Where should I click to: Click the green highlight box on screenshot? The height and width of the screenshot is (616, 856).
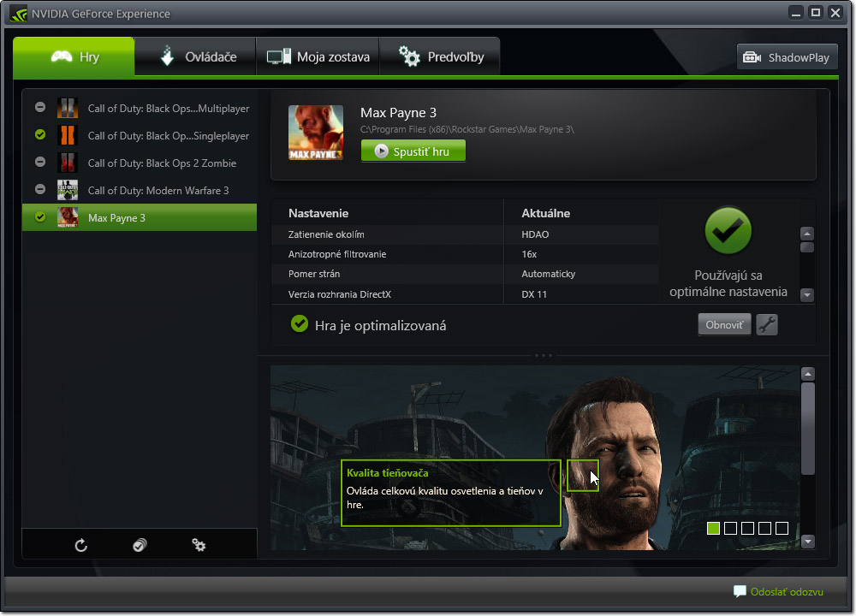582,475
